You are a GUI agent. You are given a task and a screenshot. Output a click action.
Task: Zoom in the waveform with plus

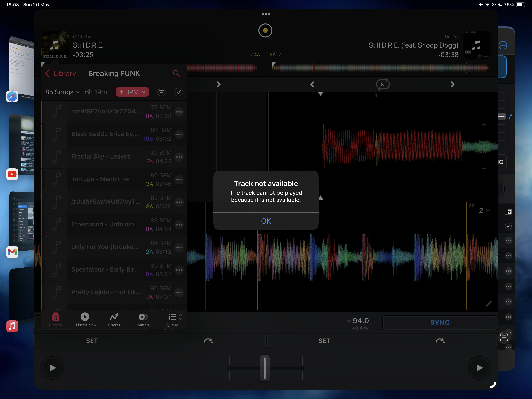(484, 124)
